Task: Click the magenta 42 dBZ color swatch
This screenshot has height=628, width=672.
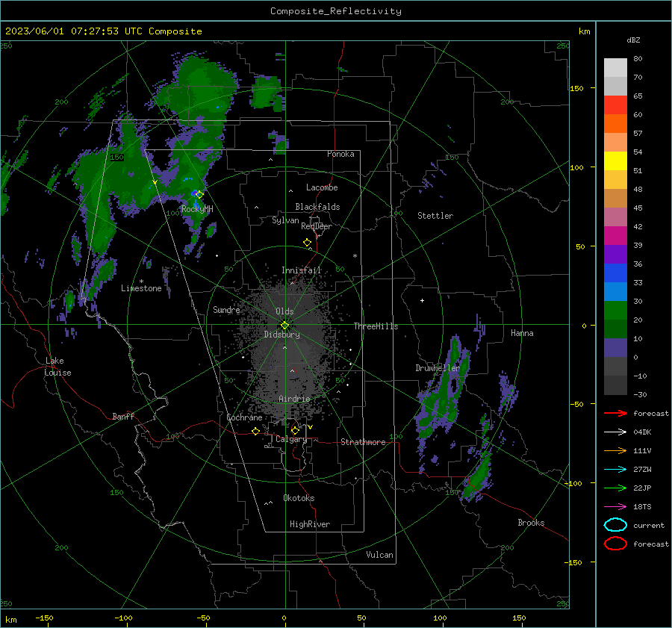Action: point(615,236)
